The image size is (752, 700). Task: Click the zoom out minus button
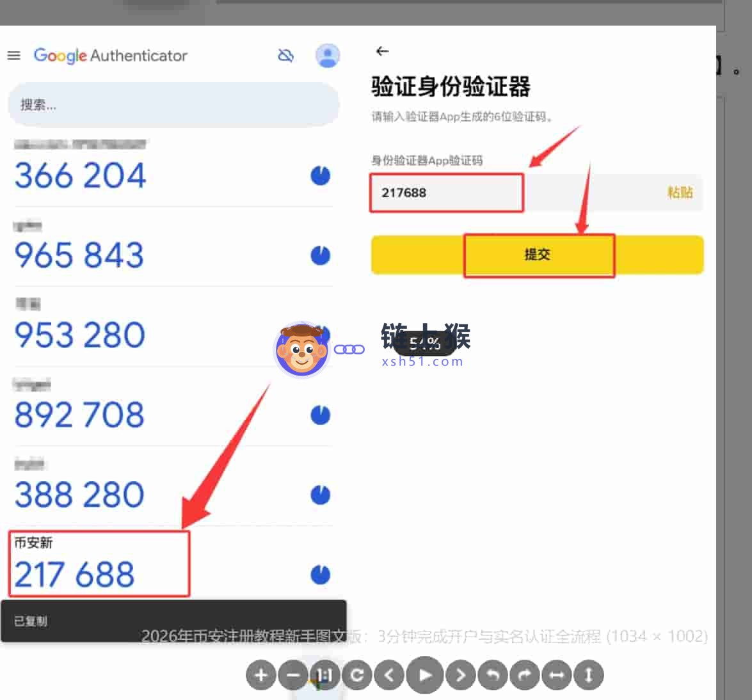[x=293, y=675]
